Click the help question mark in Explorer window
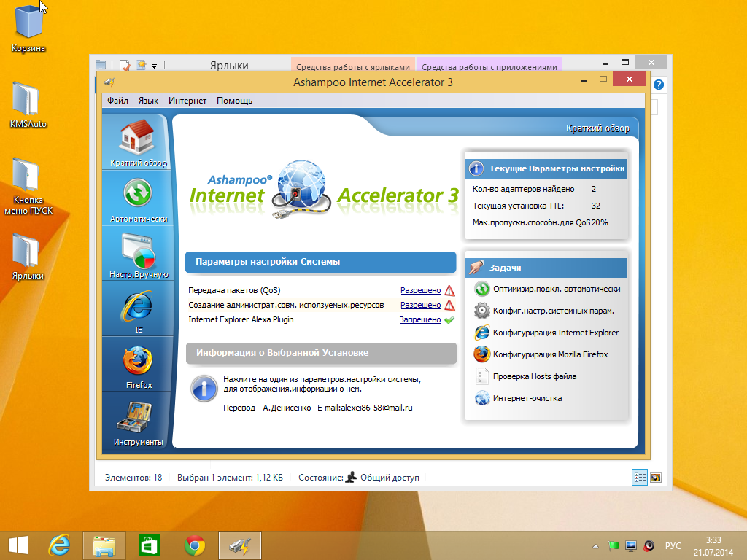Image resolution: width=747 pixels, height=560 pixels. click(x=659, y=85)
